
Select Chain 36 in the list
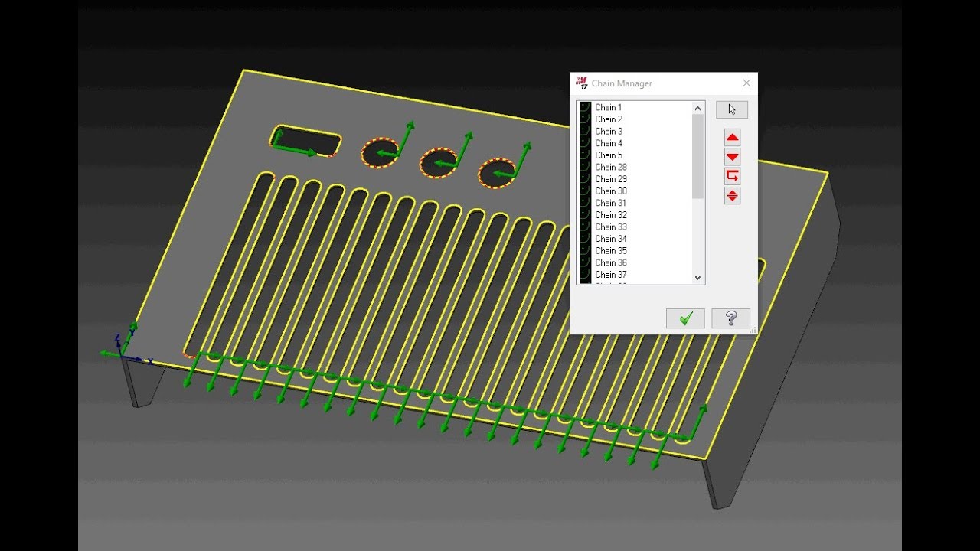(611, 262)
